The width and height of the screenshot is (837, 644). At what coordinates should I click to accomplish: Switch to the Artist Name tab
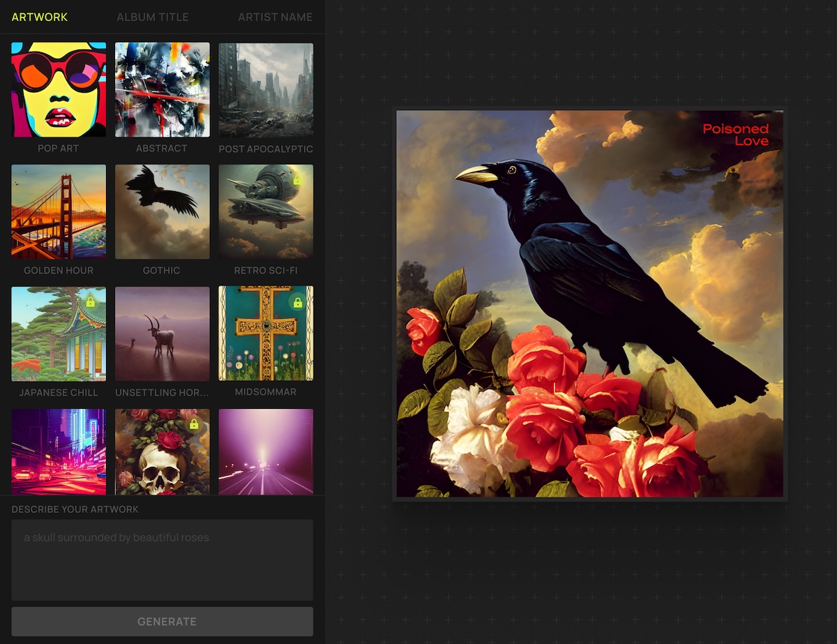tap(276, 17)
